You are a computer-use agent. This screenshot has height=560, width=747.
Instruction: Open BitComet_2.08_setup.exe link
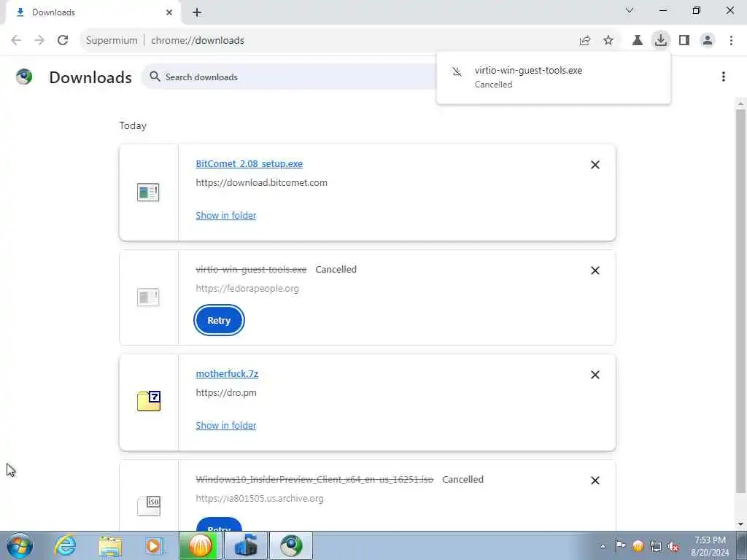point(249,164)
